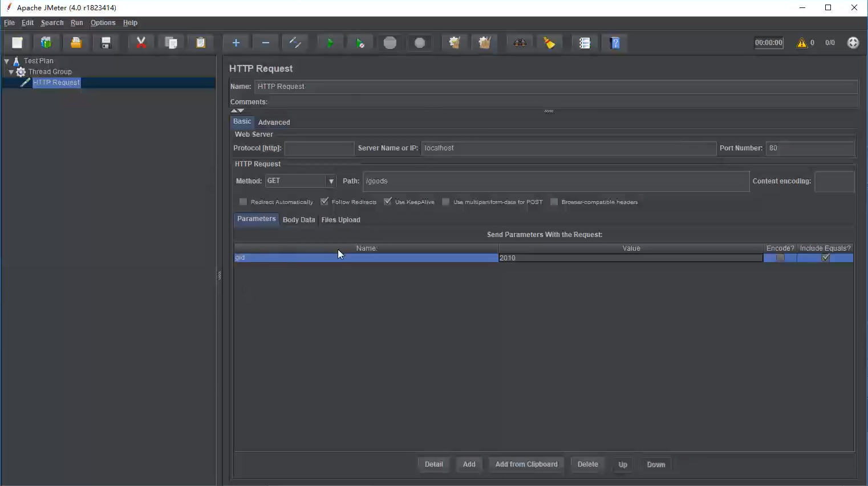Switch to the Files Upload tab
The height and width of the screenshot is (486, 868).
click(x=340, y=220)
